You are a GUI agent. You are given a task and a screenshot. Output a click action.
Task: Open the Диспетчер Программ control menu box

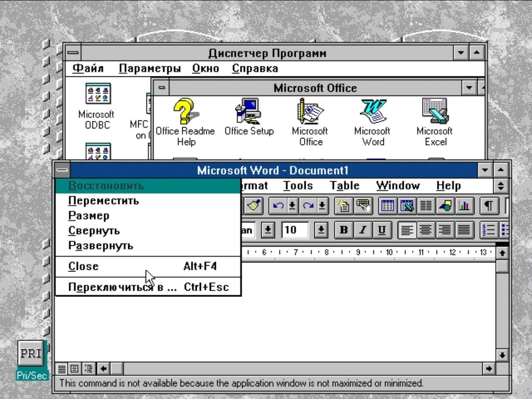[73, 54]
